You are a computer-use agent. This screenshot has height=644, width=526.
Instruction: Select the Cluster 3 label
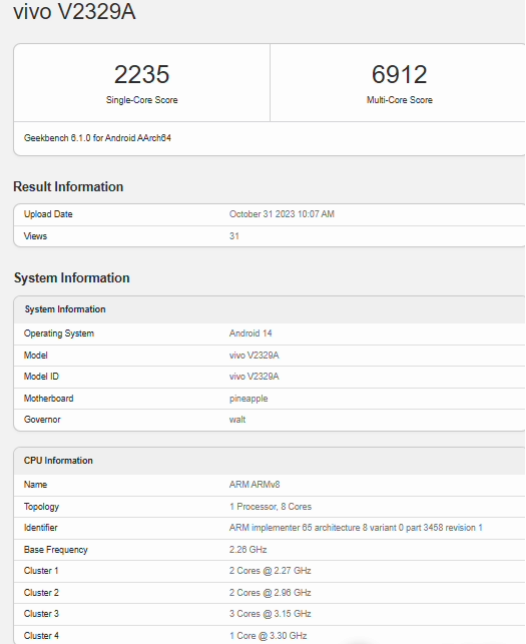coord(41,614)
